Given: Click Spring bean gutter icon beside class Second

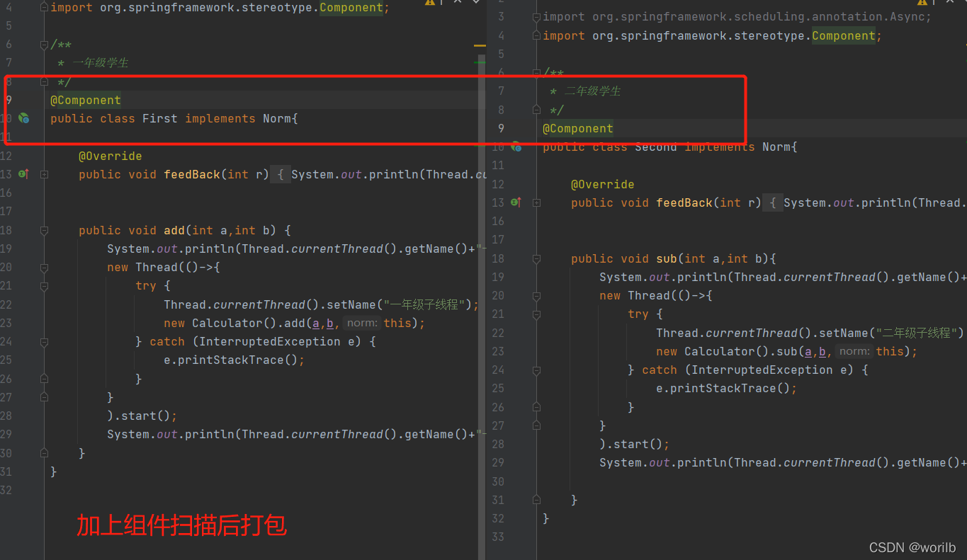Looking at the screenshot, I should [516, 147].
